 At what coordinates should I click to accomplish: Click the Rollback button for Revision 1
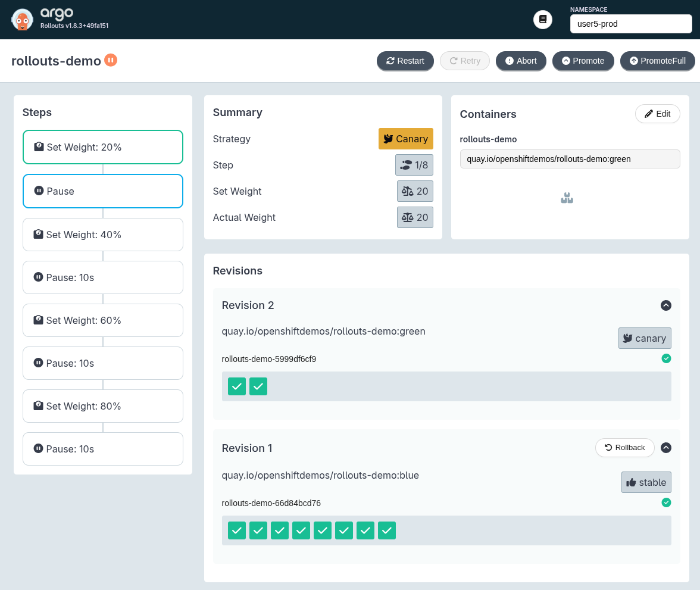(x=624, y=448)
